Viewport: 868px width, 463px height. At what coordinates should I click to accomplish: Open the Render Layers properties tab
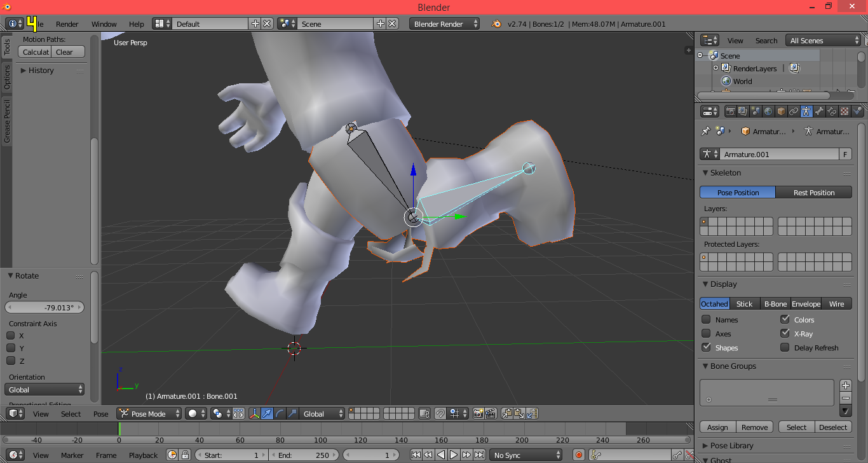[743, 111]
